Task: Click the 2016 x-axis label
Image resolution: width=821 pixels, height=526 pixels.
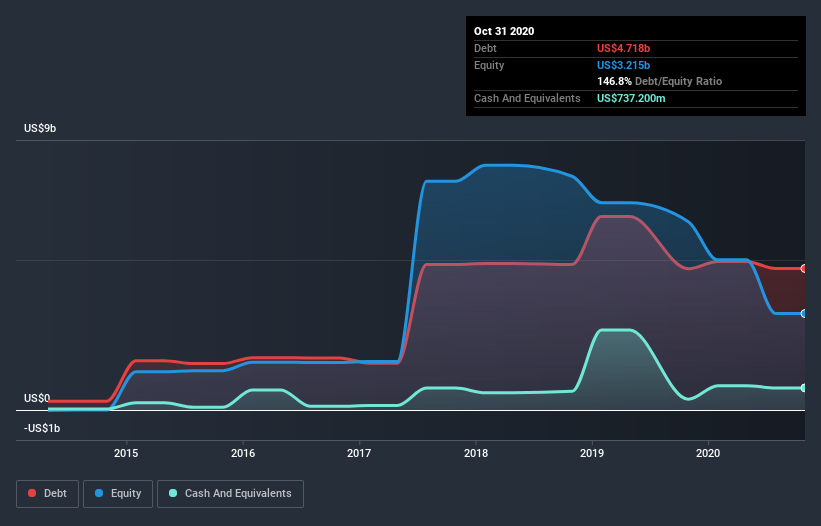Action: click(243, 453)
